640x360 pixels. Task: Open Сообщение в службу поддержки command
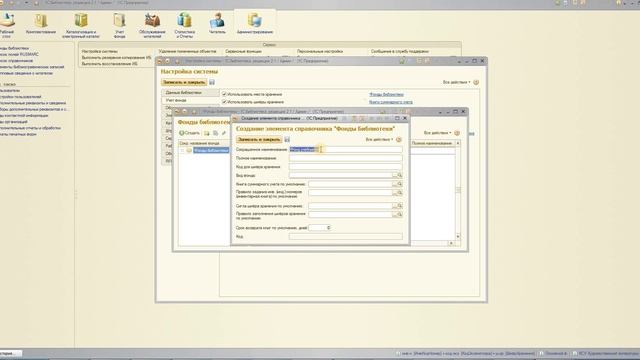click(x=399, y=51)
